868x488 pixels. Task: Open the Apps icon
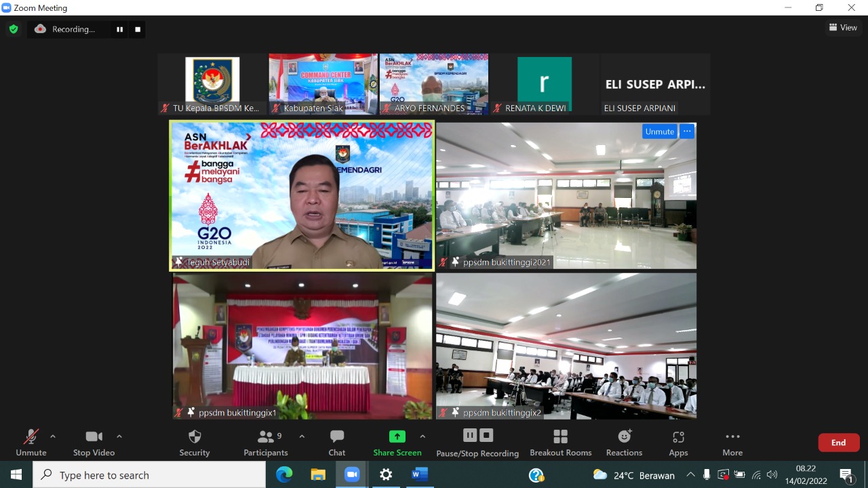click(x=678, y=437)
